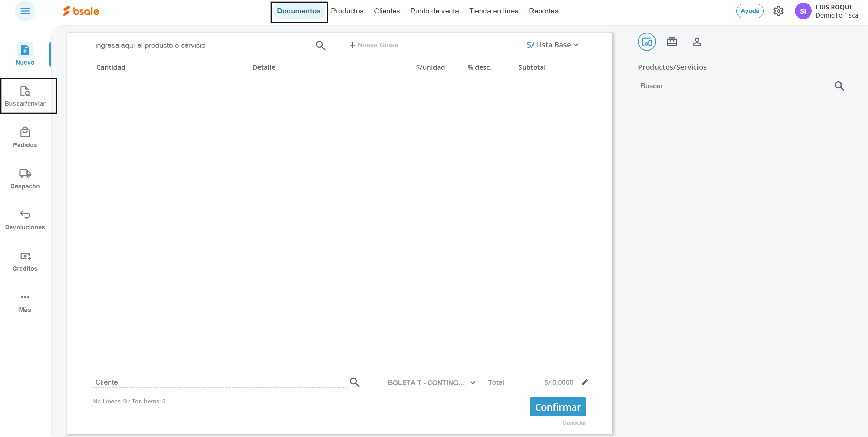Screen dimensions: 868x437
Task: Open the BOLETA T document type dropdown
Action: coord(431,383)
